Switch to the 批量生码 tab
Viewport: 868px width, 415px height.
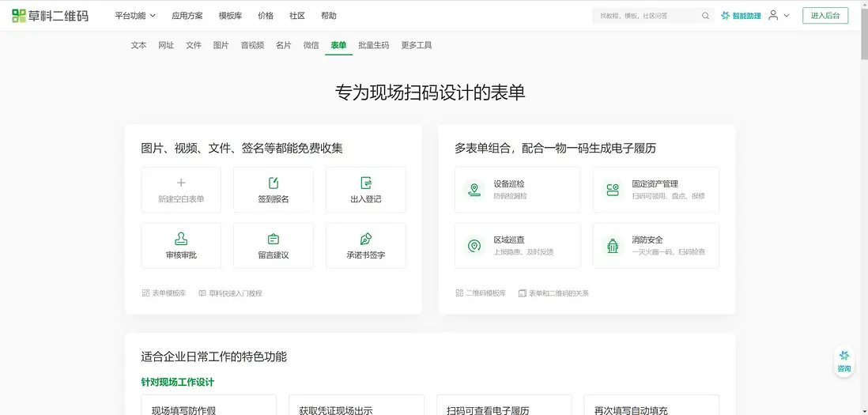coord(374,45)
